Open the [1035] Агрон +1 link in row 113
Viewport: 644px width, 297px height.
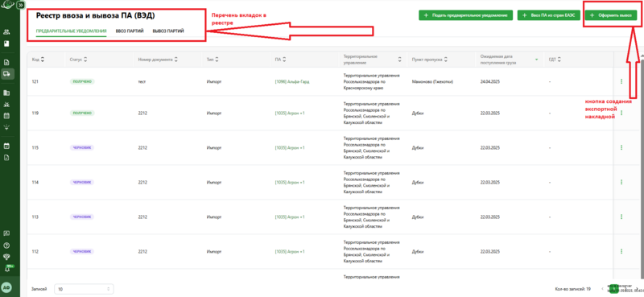[290, 217]
